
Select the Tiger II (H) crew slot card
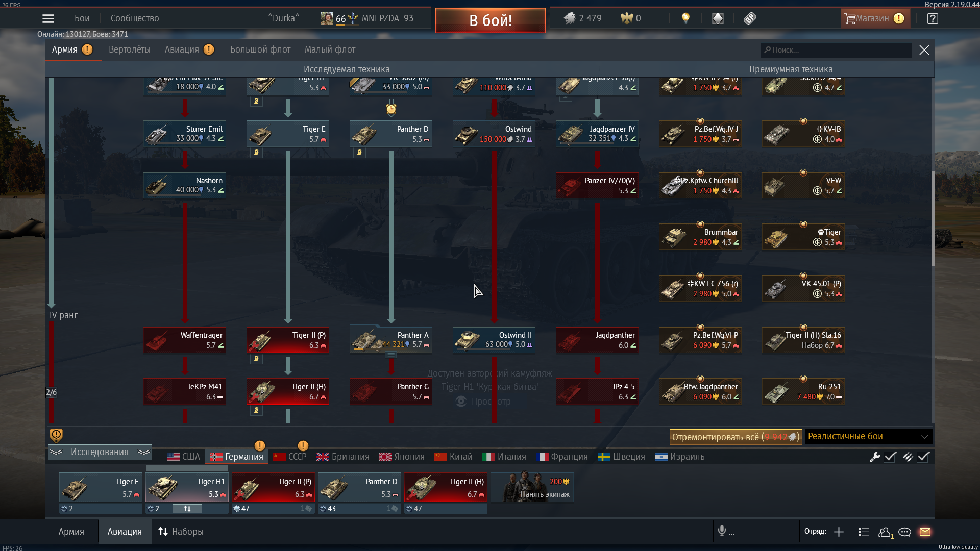(x=446, y=487)
